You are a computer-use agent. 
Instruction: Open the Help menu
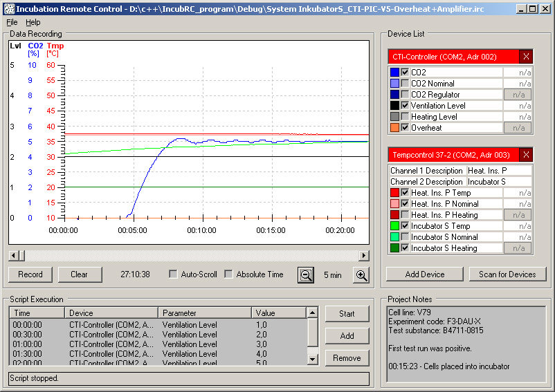pos(33,22)
